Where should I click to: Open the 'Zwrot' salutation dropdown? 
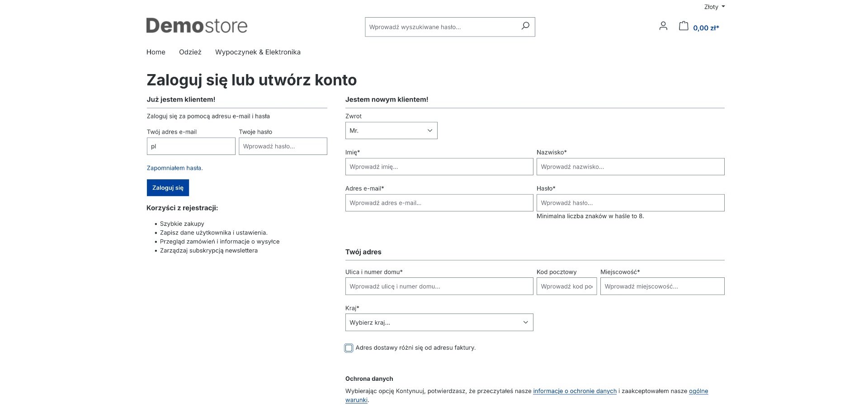[391, 130]
